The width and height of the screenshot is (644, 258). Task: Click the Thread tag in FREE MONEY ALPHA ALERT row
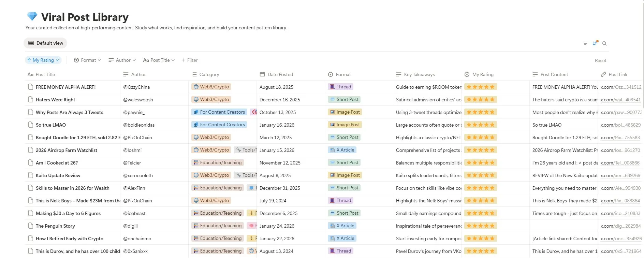pyautogui.click(x=340, y=87)
